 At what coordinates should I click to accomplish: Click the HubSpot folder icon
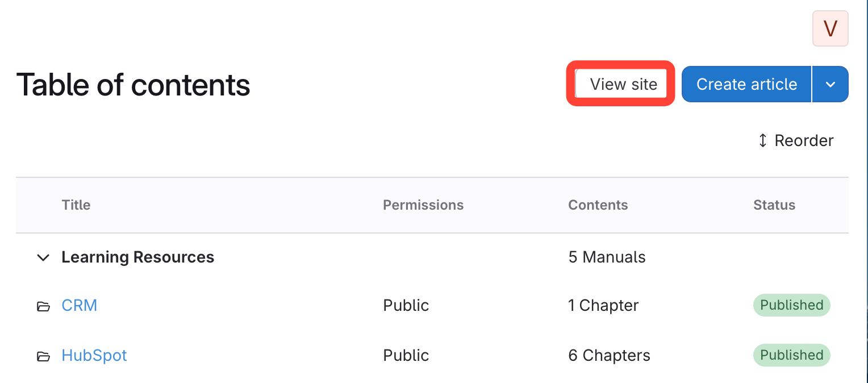tap(43, 356)
